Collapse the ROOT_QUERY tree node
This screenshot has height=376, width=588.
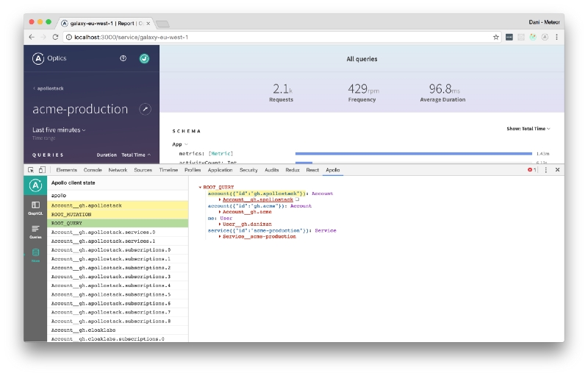tap(200, 188)
